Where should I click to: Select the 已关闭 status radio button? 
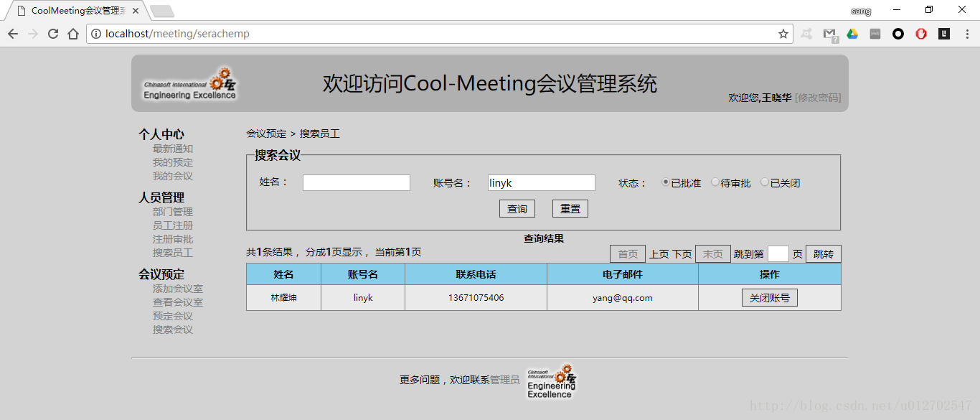pos(765,182)
